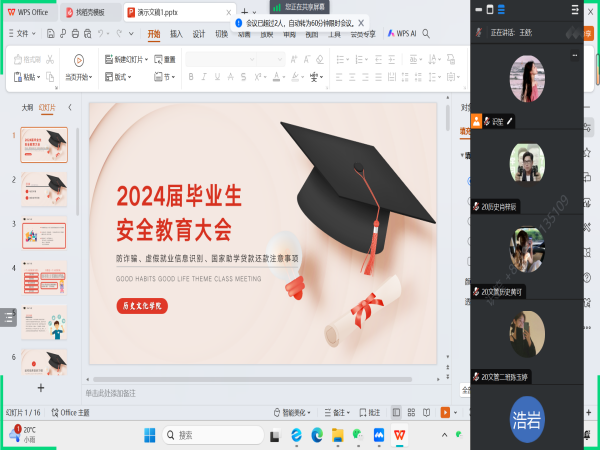Select slide 3 thumbnail
Image resolution: width=600 pixels, height=450 pixels.
pyautogui.click(x=44, y=233)
